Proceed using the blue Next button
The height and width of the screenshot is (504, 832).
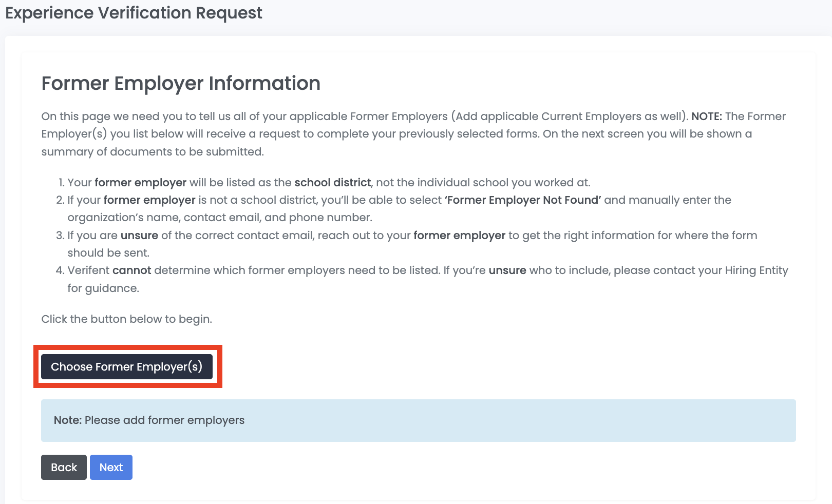click(111, 467)
